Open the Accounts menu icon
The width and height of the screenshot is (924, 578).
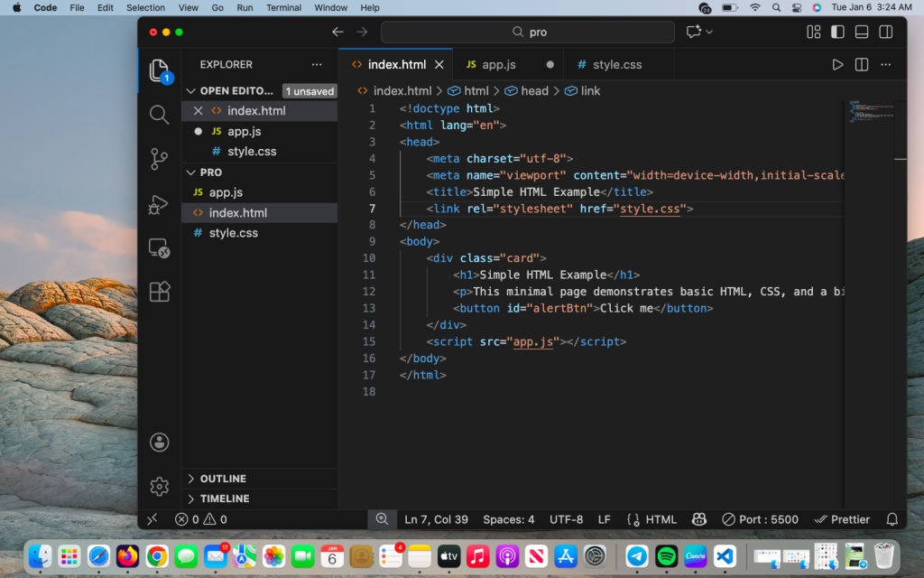tap(160, 443)
